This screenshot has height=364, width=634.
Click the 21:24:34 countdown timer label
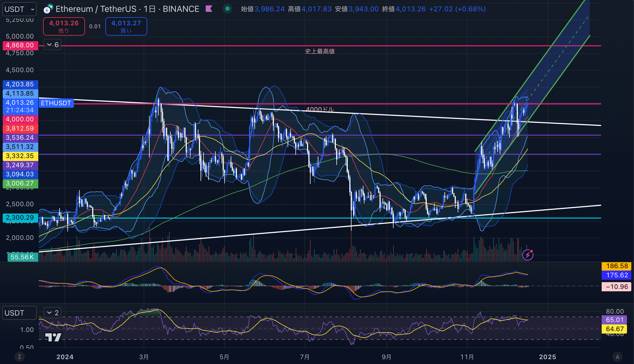[x=20, y=110]
